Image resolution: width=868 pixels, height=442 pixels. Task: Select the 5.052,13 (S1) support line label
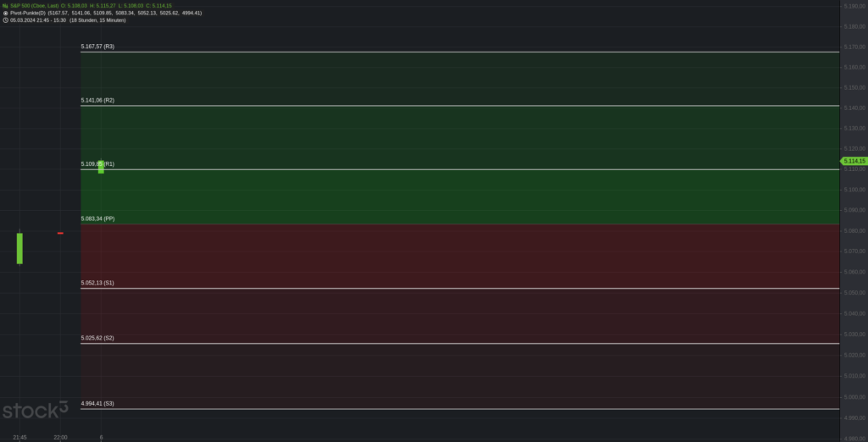97,283
